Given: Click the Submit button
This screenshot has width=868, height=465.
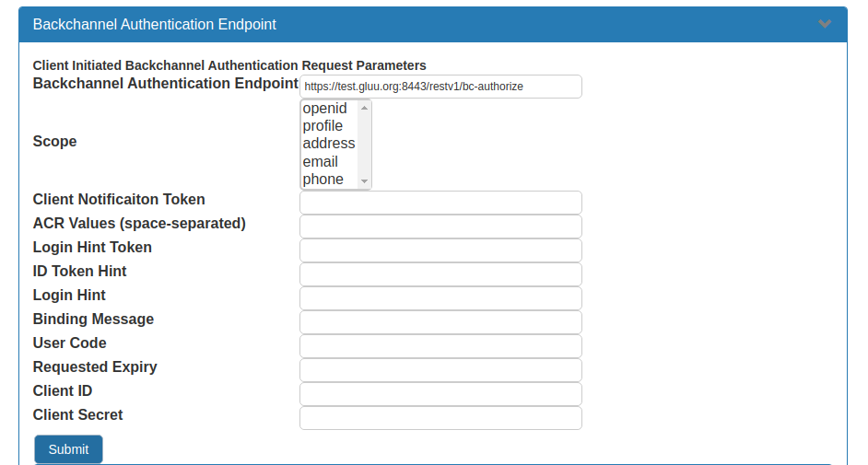Looking at the screenshot, I should pyautogui.click(x=68, y=449).
